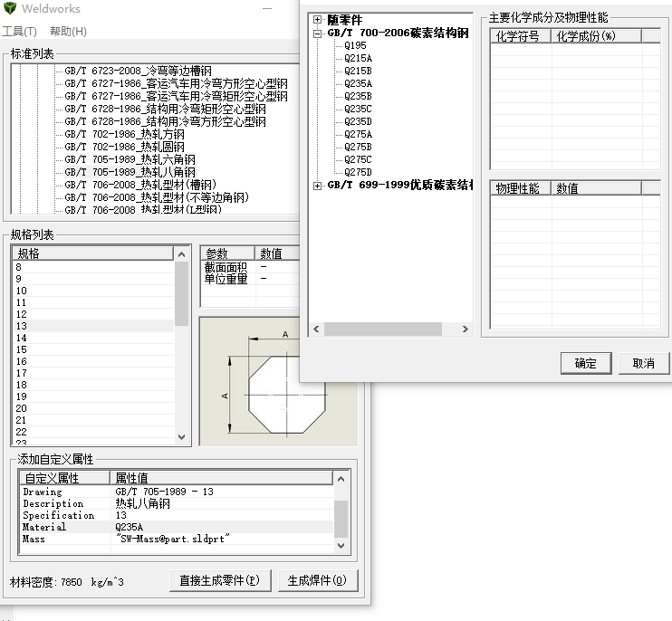This screenshot has width=672, height=621.
Task: Select specification 10 in 规格 list
Action: pyautogui.click(x=94, y=291)
